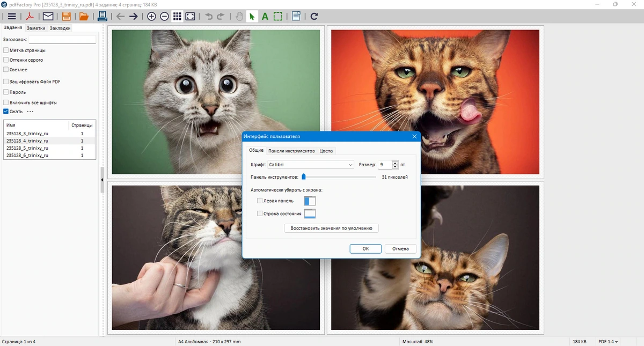Toggle the thumbnail grid view icon
The height and width of the screenshot is (346, 644).
click(177, 16)
